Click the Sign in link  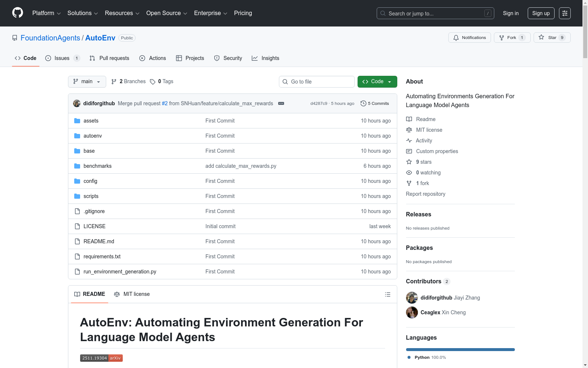(x=511, y=13)
